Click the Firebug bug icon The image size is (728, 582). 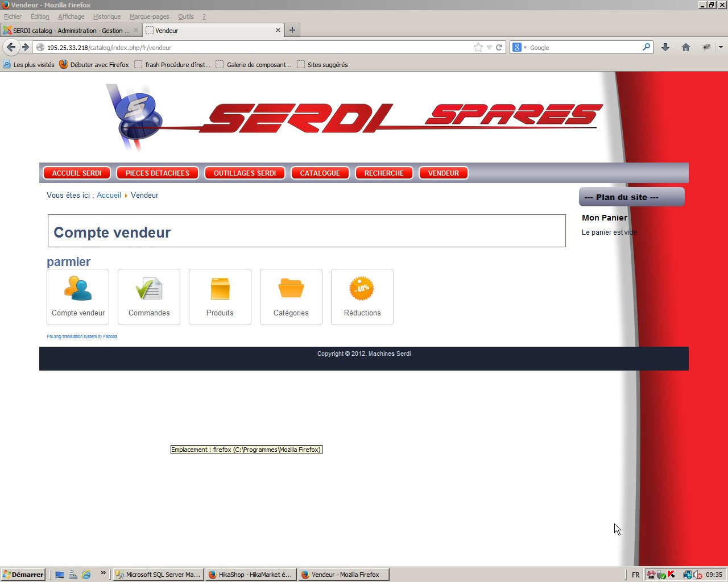(x=706, y=48)
